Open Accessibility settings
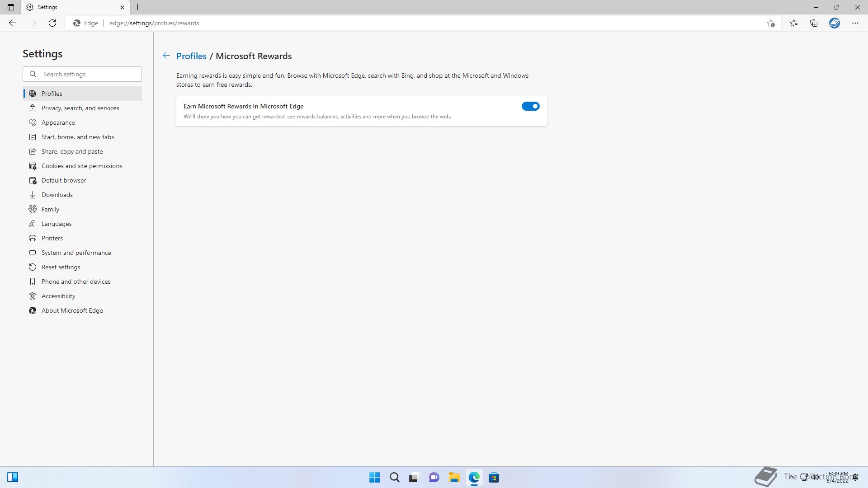Image resolution: width=868 pixels, height=488 pixels. (82, 296)
